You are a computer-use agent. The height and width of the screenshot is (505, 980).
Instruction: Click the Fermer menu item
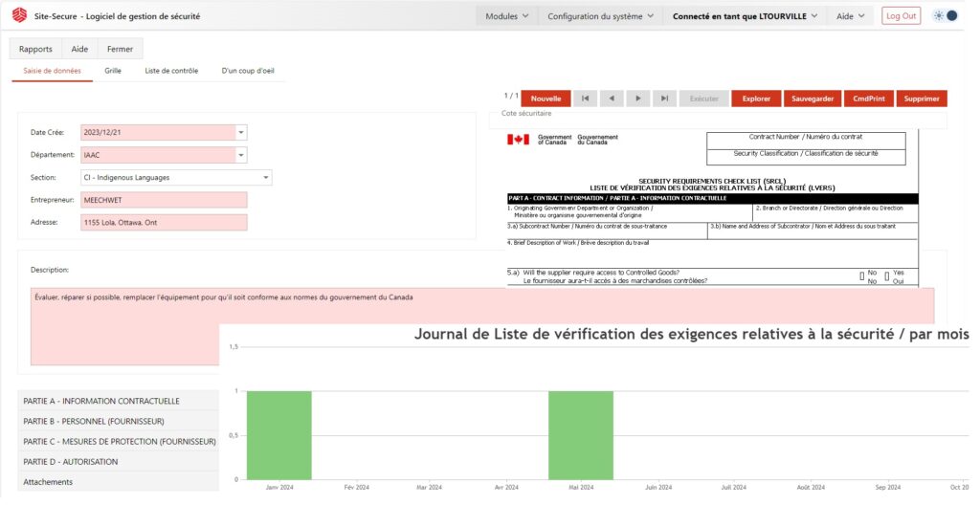[x=120, y=49]
